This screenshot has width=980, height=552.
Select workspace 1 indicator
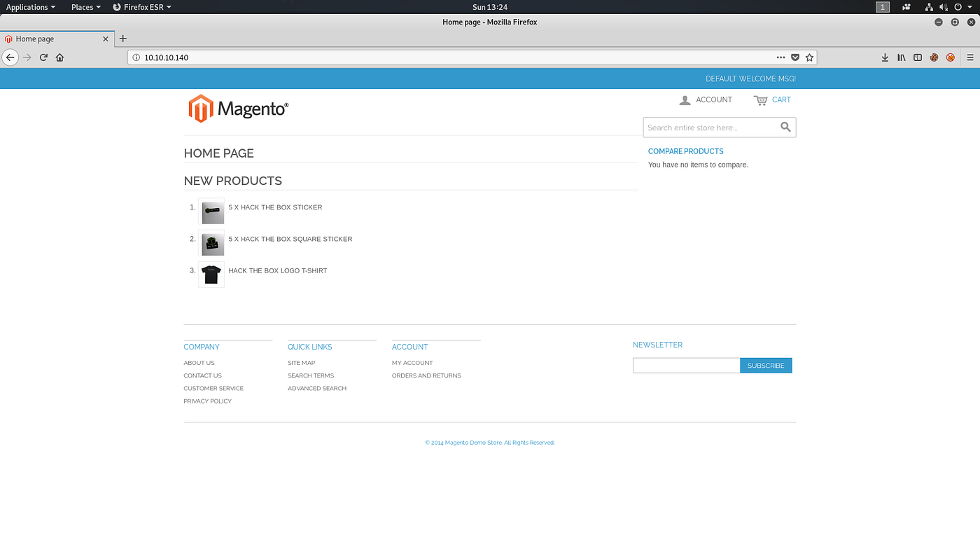click(x=883, y=7)
